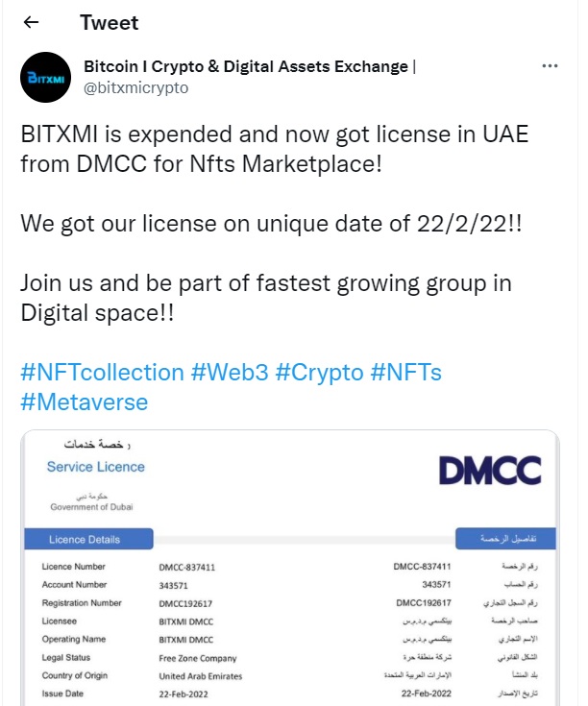
Task: Click the Tweet page heading
Action: (x=109, y=22)
